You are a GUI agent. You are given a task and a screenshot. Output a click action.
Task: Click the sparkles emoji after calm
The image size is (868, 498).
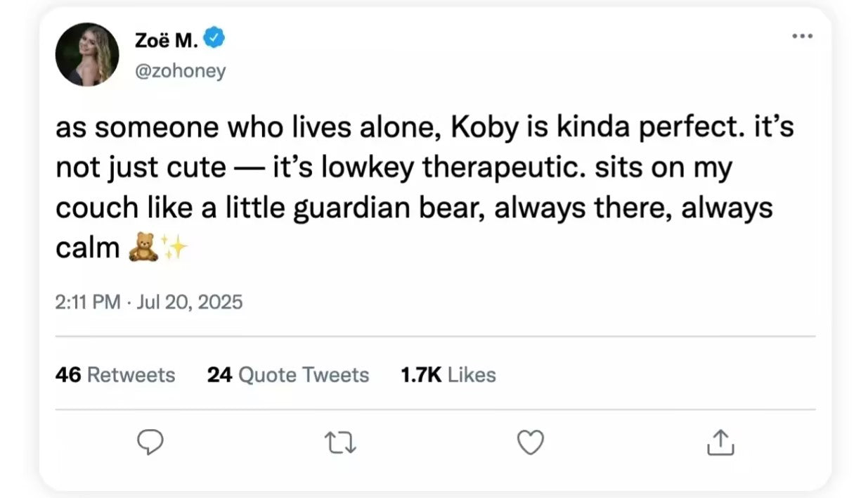(x=174, y=248)
